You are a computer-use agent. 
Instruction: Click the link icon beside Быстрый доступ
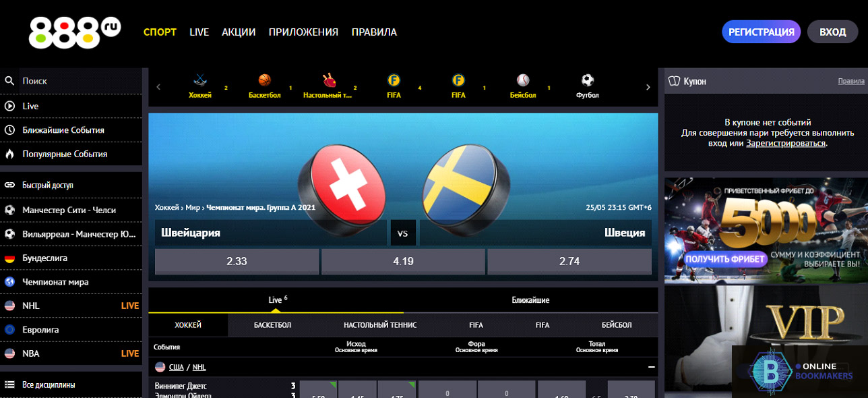click(x=9, y=185)
